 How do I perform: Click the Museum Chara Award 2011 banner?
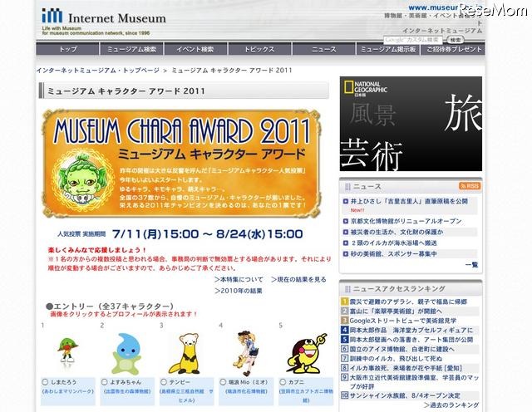181,163
